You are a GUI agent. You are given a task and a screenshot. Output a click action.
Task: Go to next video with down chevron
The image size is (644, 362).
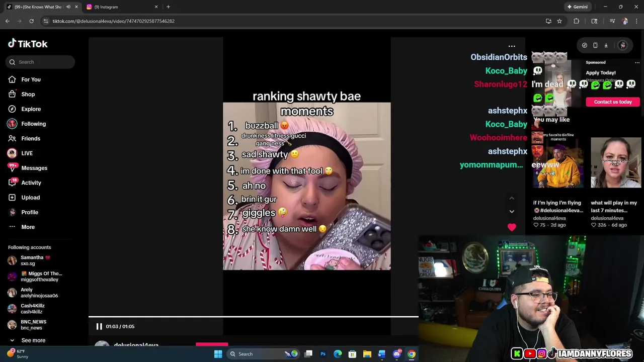click(x=512, y=211)
